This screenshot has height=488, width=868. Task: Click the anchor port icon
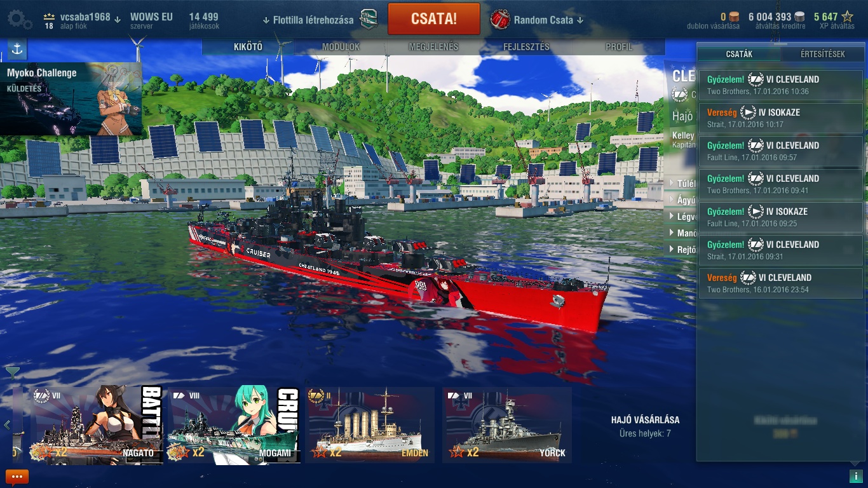coord(17,49)
